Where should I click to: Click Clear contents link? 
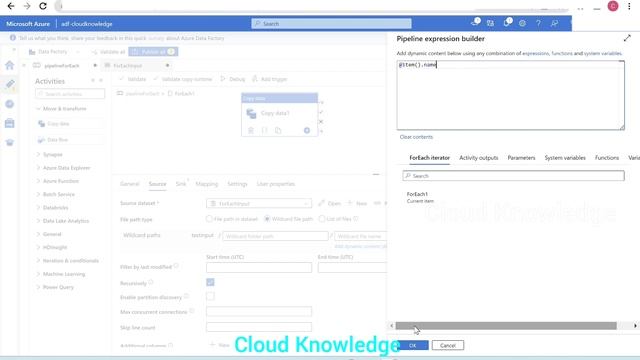pyautogui.click(x=416, y=137)
